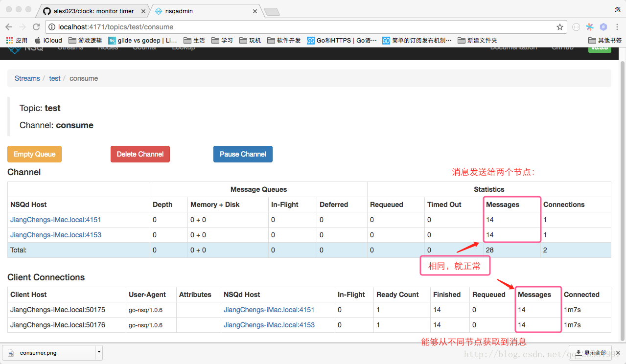Open JiangChengs-iMac.local:4151 in Channel table
The width and height of the screenshot is (626, 364).
pyautogui.click(x=56, y=220)
